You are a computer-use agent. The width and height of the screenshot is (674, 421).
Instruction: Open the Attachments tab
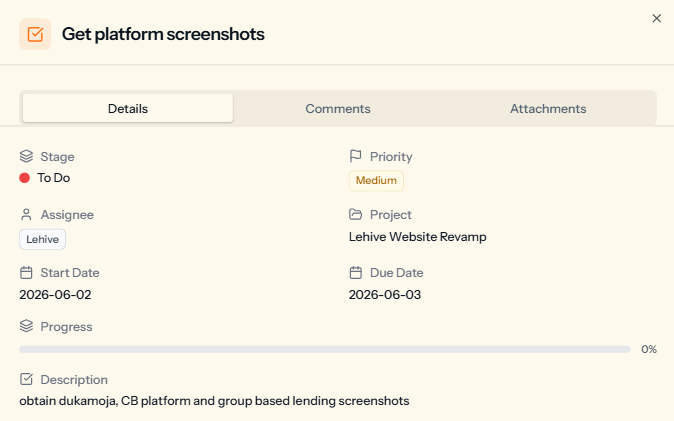[548, 108]
